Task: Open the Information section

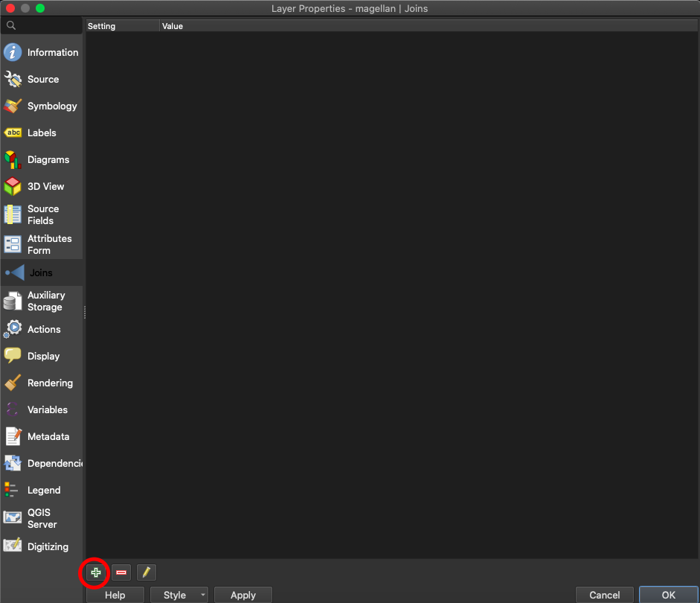Action: (x=42, y=53)
